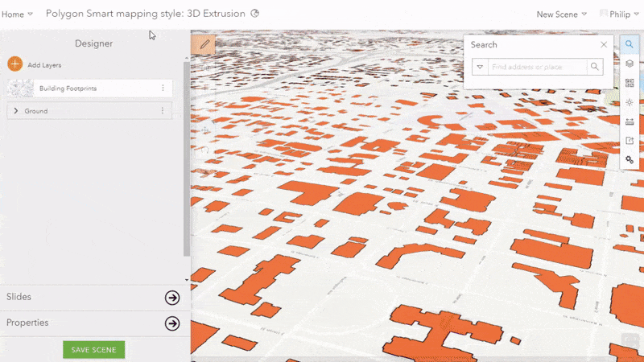Open the Share scene tool

[x=630, y=141]
